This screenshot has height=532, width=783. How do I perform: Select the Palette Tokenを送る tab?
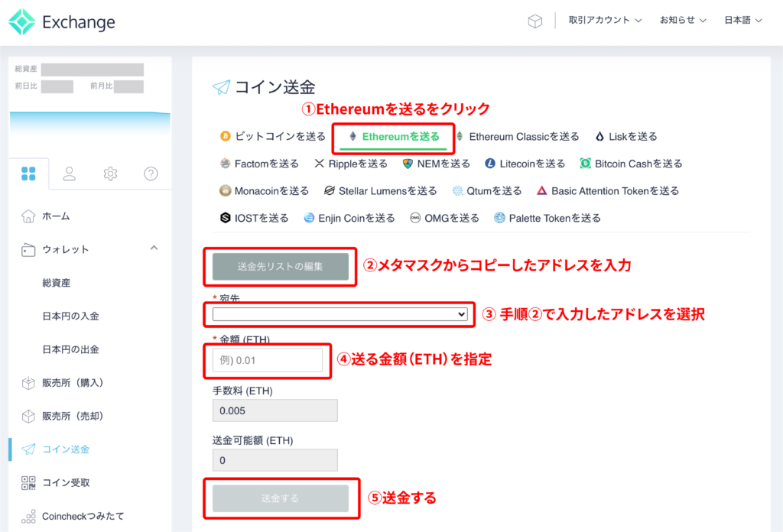[547, 218]
